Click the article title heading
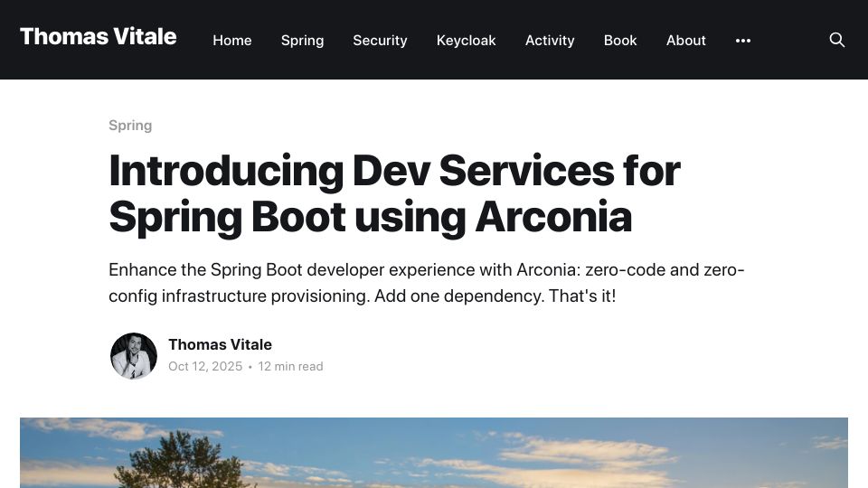The height and width of the screenshot is (488, 868). click(x=395, y=193)
